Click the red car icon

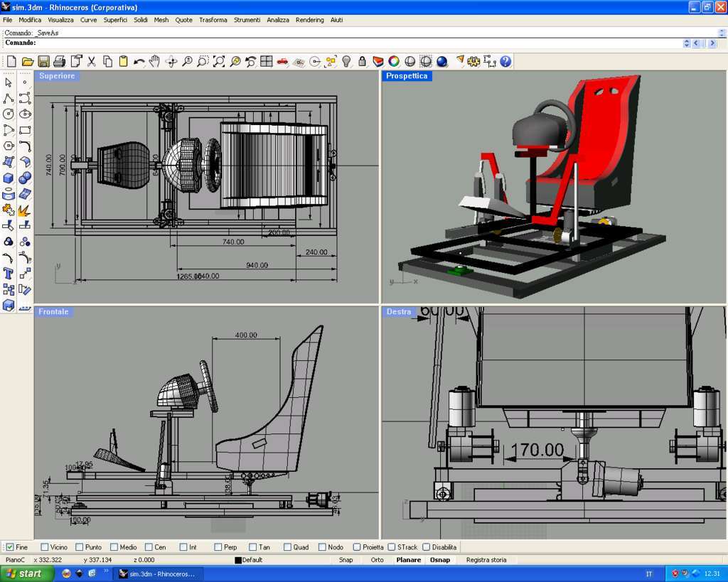282,61
